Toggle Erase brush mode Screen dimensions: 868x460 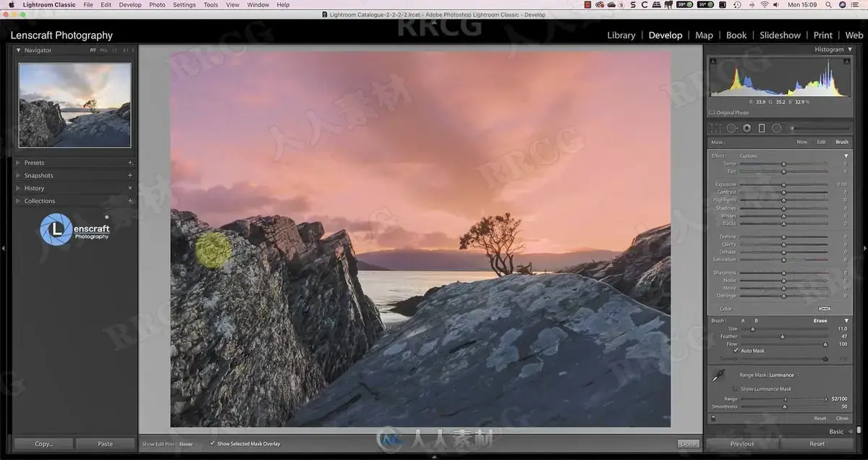pyautogui.click(x=820, y=320)
